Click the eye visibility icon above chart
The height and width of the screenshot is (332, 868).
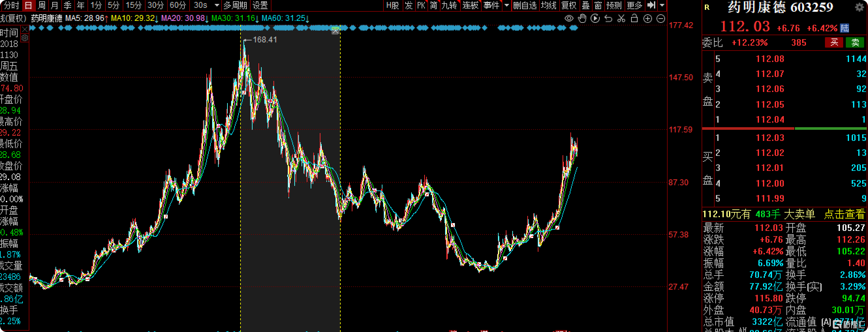pyautogui.click(x=569, y=19)
